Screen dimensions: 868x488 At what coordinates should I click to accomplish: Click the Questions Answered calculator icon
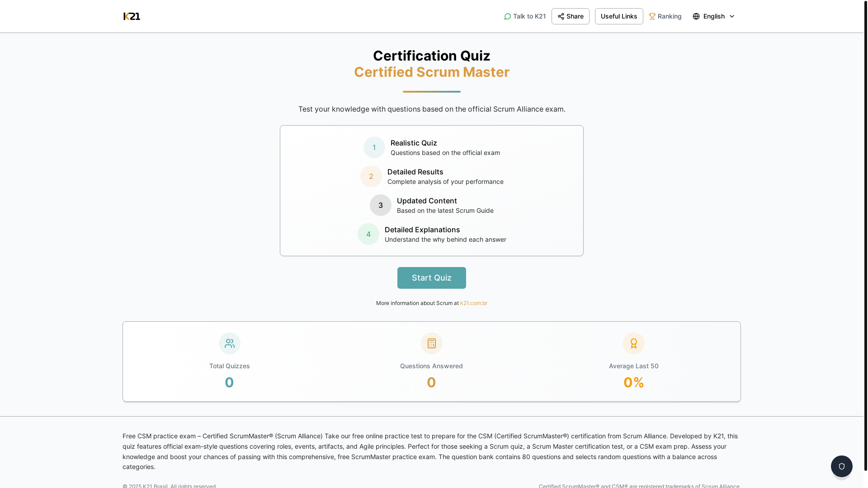pyautogui.click(x=432, y=343)
